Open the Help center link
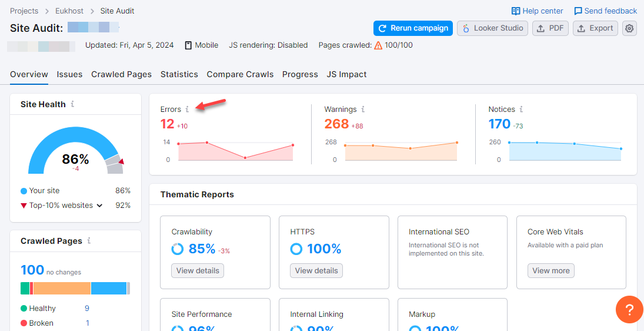Viewport: 644px width, 331px height. tap(537, 11)
